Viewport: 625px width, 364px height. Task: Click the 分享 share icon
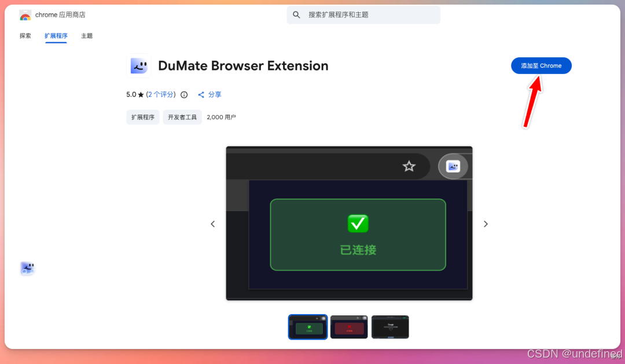pos(201,94)
